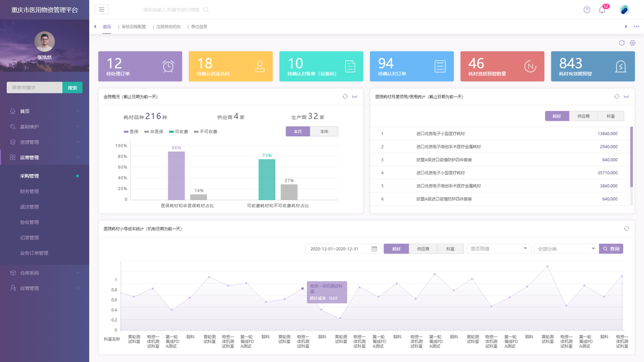Select 耗材 in cost statistics filter toggle

click(x=396, y=249)
